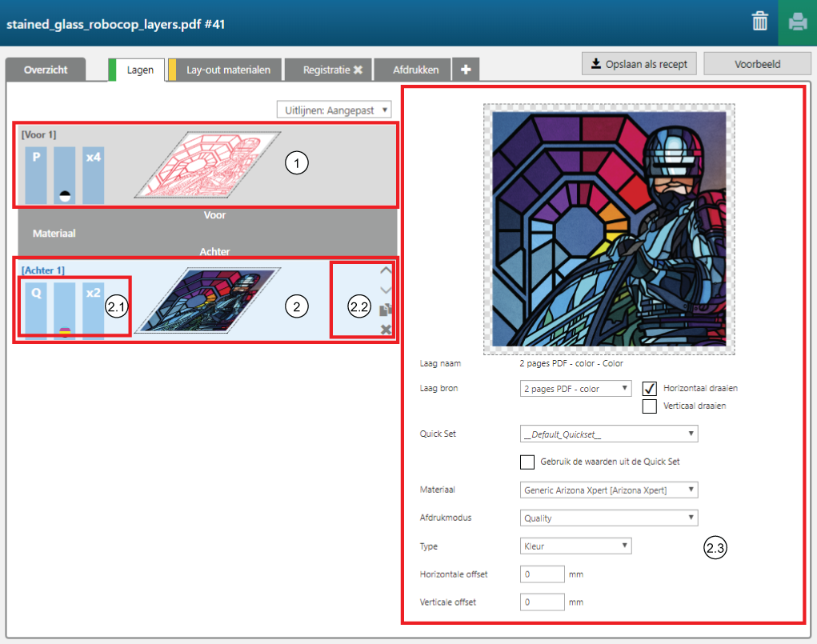817x644 pixels.
Task: Print the job with green printer icon
Action: click(797, 22)
